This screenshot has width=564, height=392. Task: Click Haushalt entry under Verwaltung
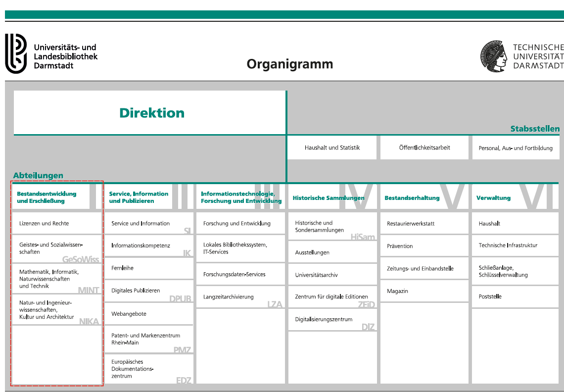tap(516, 224)
